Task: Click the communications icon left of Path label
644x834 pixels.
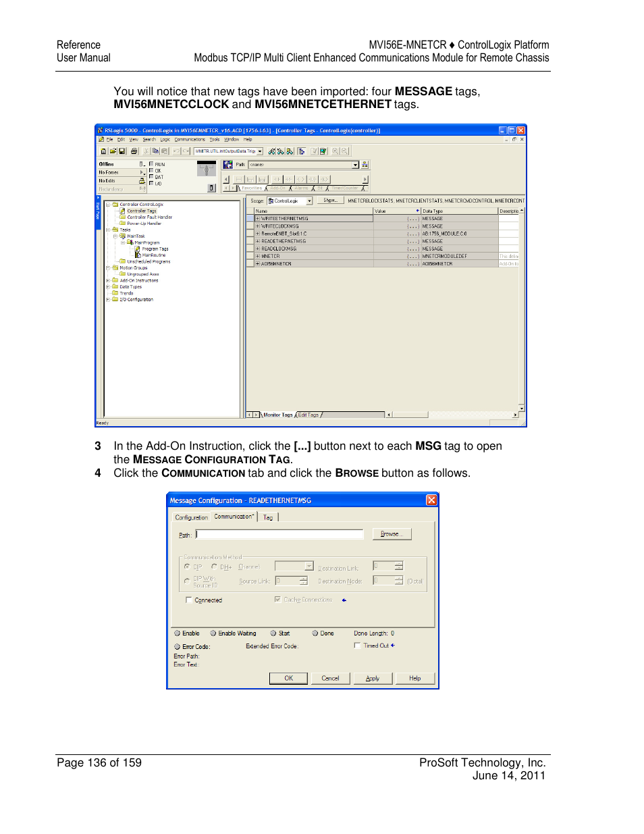Action: (x=227, y=165)
